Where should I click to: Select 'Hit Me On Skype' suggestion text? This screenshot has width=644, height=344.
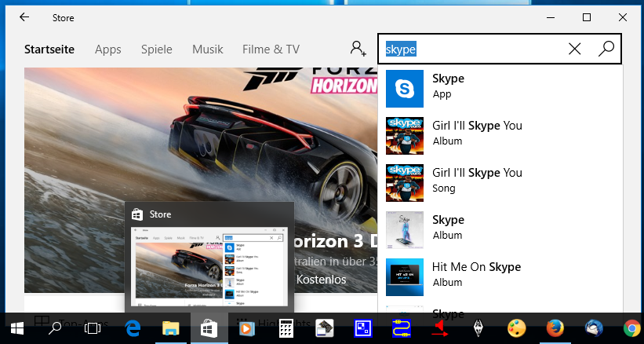476,267
